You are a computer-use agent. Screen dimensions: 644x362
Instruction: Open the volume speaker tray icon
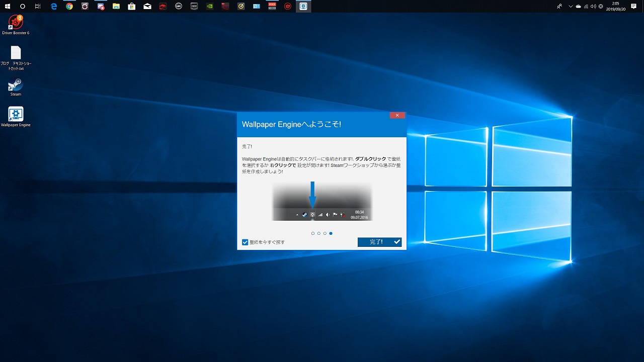pyautogui.click(x=593, y=7)
